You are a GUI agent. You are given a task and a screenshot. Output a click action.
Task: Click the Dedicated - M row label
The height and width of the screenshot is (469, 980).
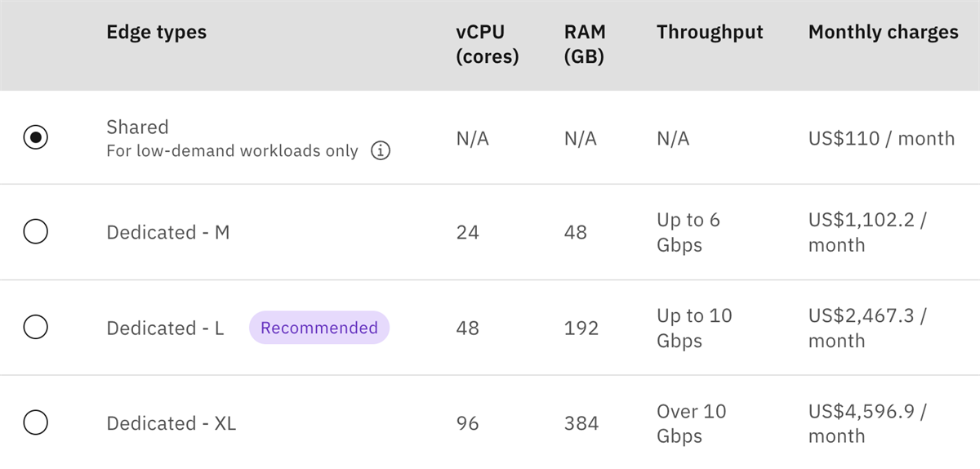[x=168, y=233]
